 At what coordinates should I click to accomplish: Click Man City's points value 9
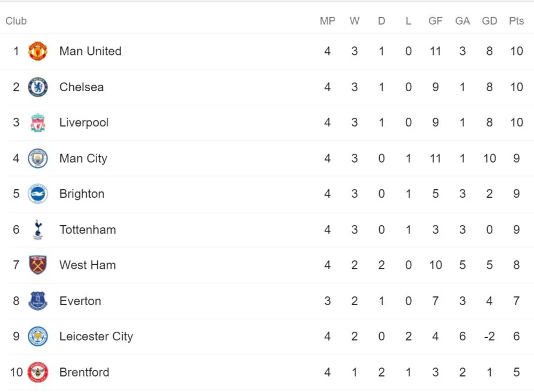click(516, 158)
